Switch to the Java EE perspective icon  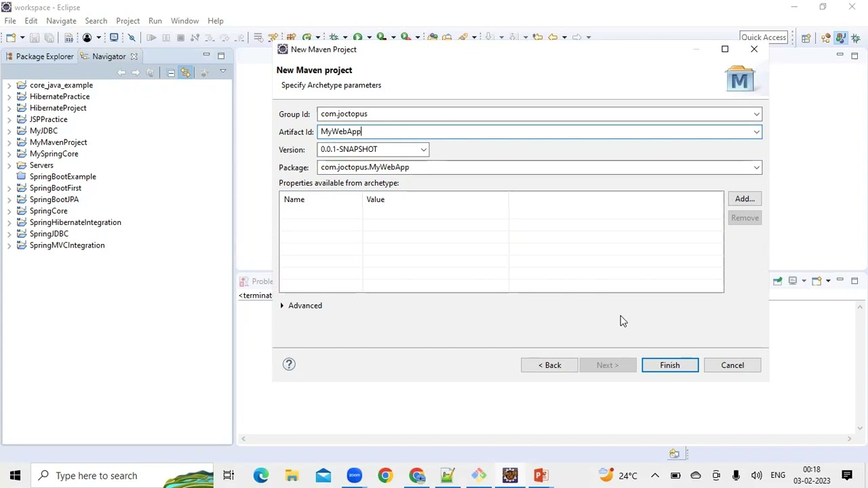click(825, 38)
